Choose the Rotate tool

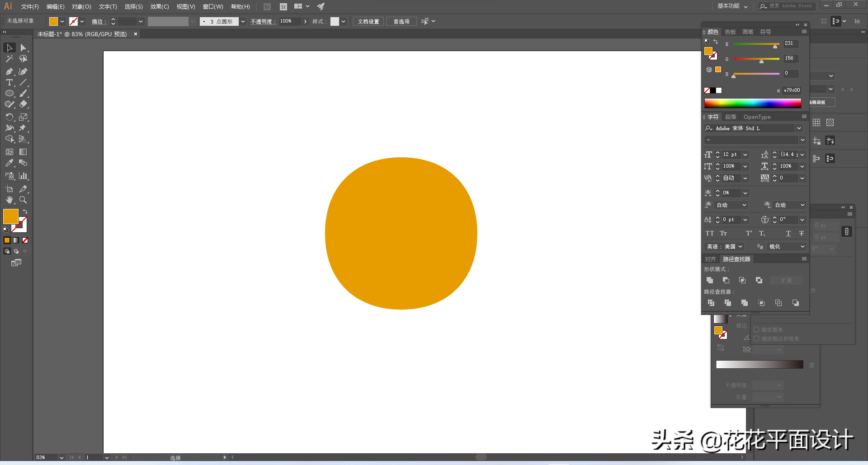[x=9, y=117]
